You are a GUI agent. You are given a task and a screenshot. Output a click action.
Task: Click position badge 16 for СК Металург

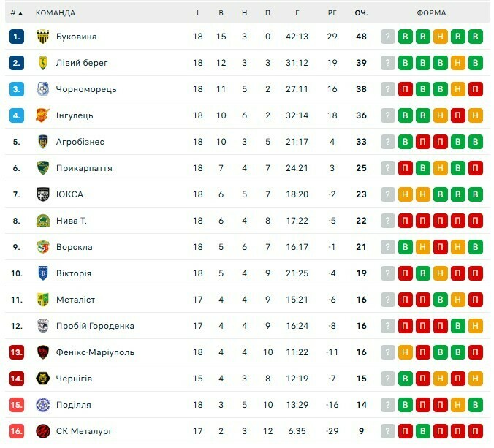point(18,431)
